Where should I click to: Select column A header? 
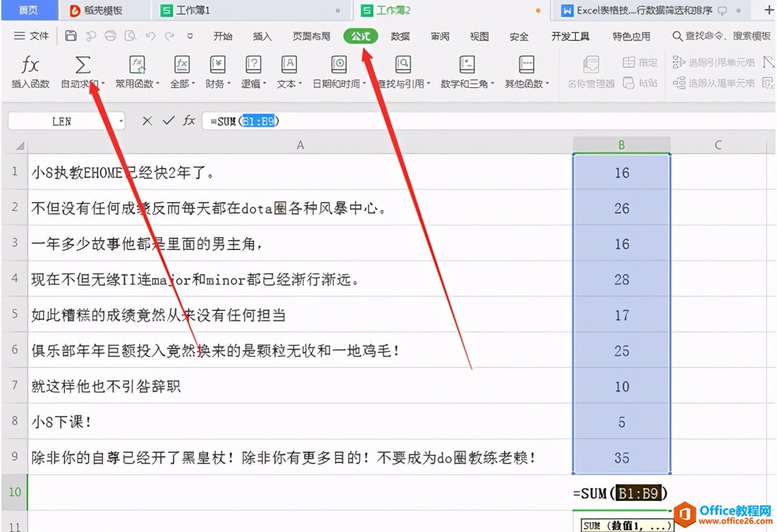click(x=300, y=145)
